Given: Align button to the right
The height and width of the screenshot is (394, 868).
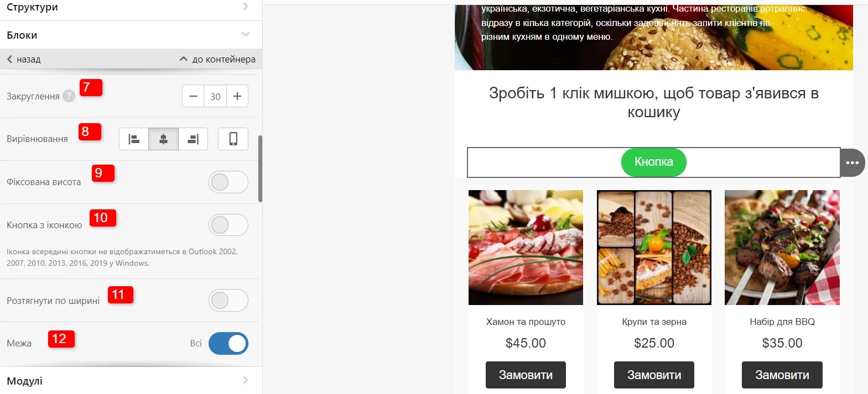Looking at the screenshot, I should (193, 139).
